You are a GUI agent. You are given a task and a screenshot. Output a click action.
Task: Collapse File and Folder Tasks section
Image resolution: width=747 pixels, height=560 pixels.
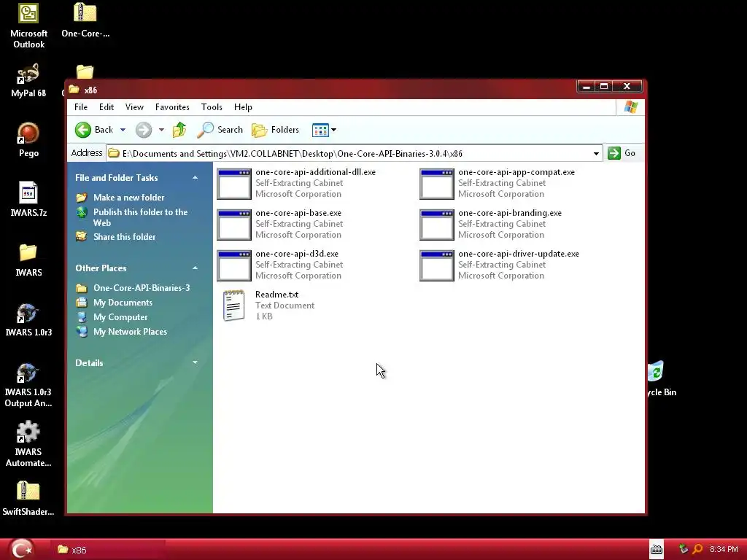pos(195,178)
